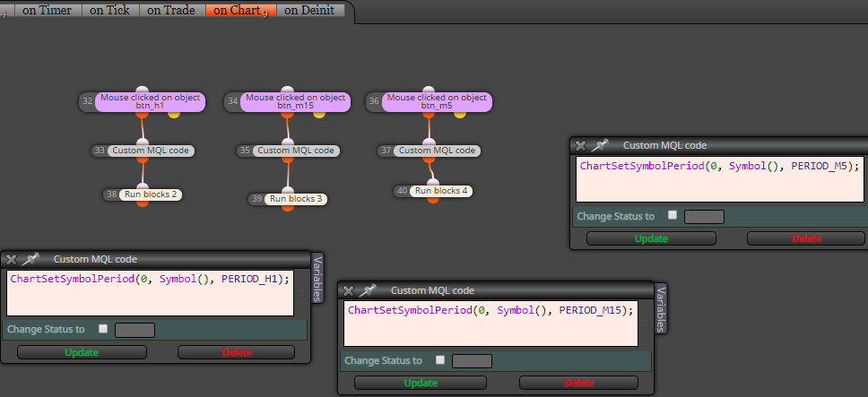Image resolution: width=868 pixels, height=397 pixels.
Task: Click the orange output connector under block 32
Action: point(143,114)
